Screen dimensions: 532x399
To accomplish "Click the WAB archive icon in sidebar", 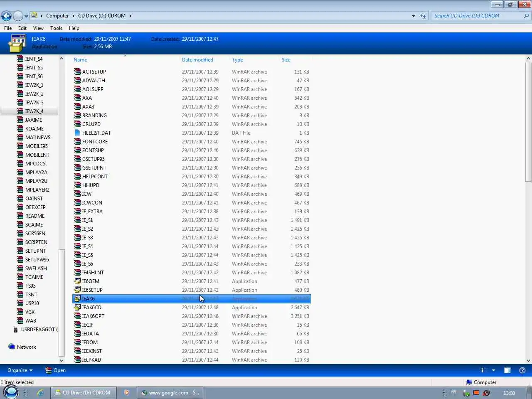I will click(x=20, y=320).
